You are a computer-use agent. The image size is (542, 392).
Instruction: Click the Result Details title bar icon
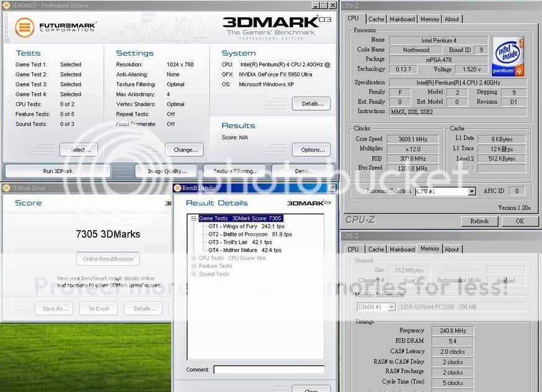coord(177,187)
